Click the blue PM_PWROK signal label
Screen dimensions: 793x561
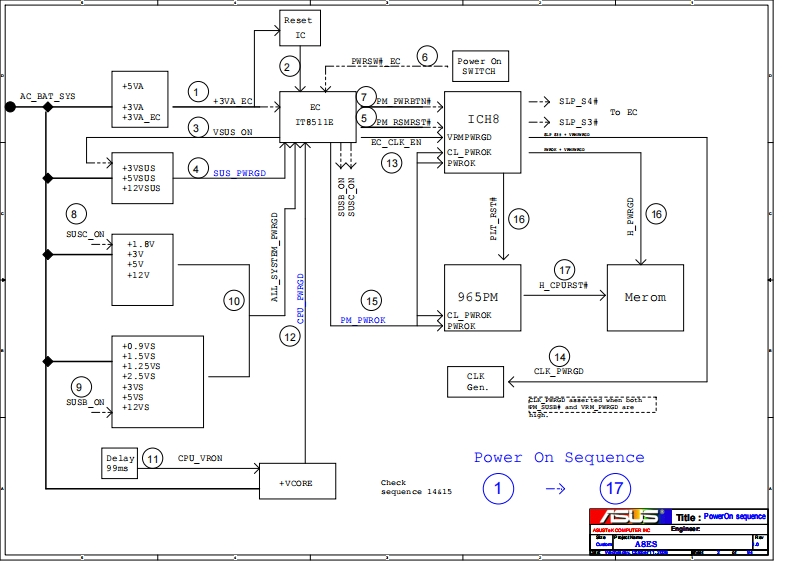362,320
